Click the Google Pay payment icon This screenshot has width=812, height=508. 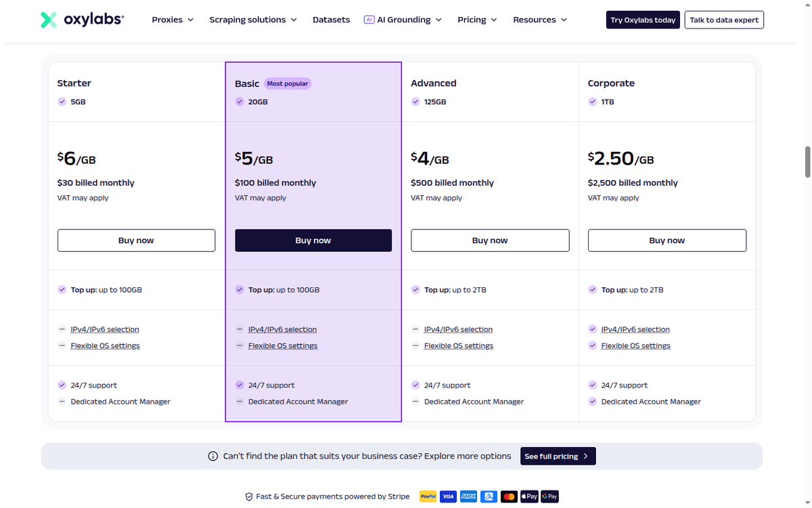click(x=549, y=496)
